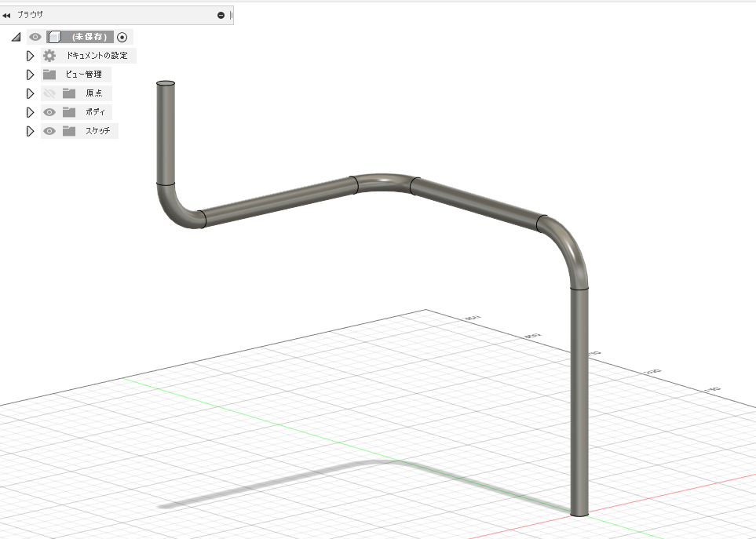Select the ボディ label
Viewport: 756px width, 539px height.
[x=95, y=112]
